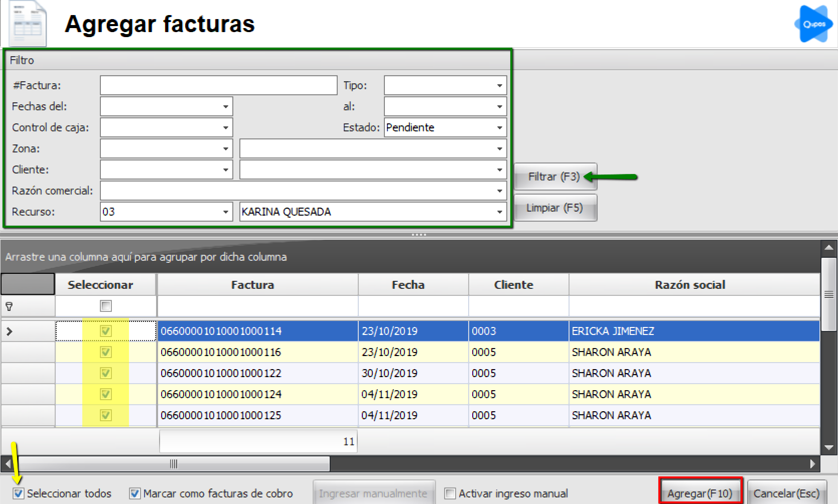The image size is (838, 504).
Task: Click the horizontal scrollbar thumb
Action: (x=174, y=464)
